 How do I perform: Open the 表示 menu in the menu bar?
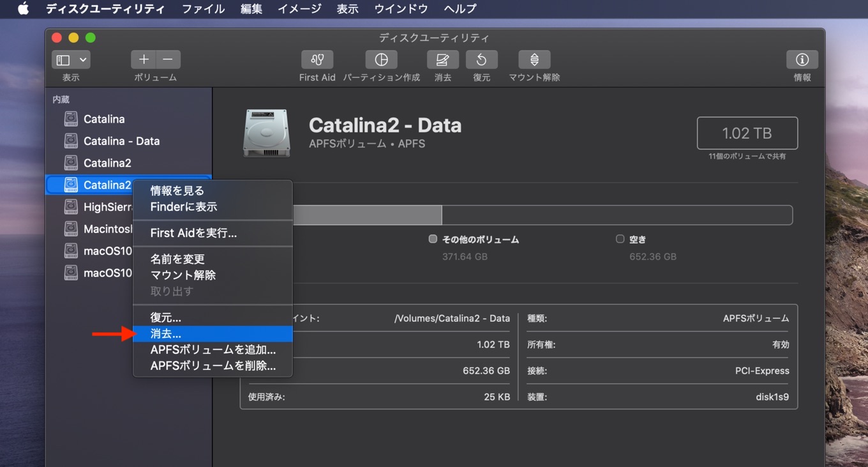pyautogui.click(x=347, y=9)
